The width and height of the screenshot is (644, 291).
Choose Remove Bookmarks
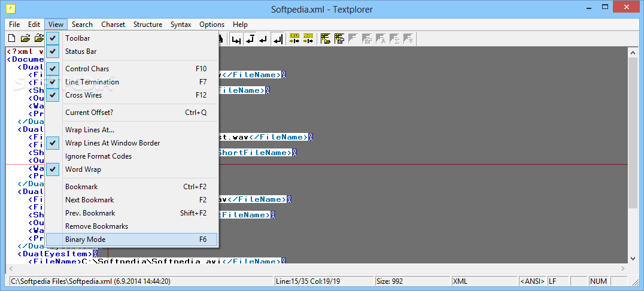(132, 226)
